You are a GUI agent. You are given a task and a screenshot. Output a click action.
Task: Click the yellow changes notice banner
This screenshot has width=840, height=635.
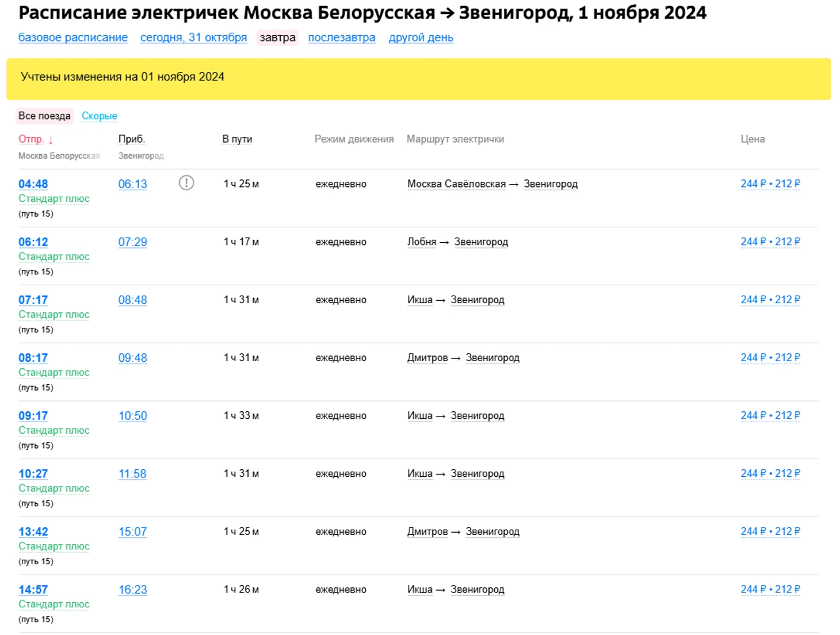coord(418,79)
